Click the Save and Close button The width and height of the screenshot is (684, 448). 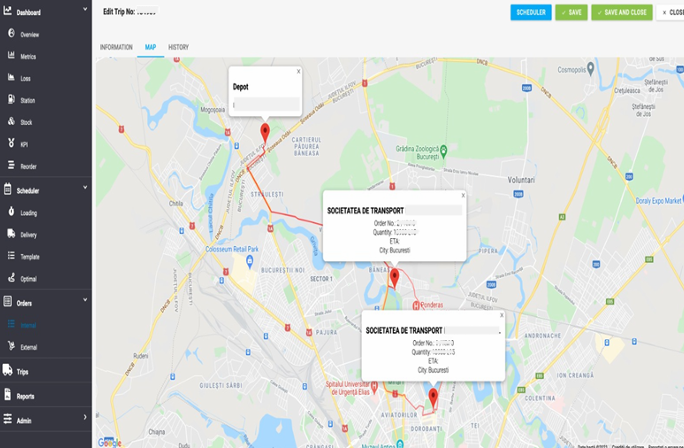[x=622, y=12]
